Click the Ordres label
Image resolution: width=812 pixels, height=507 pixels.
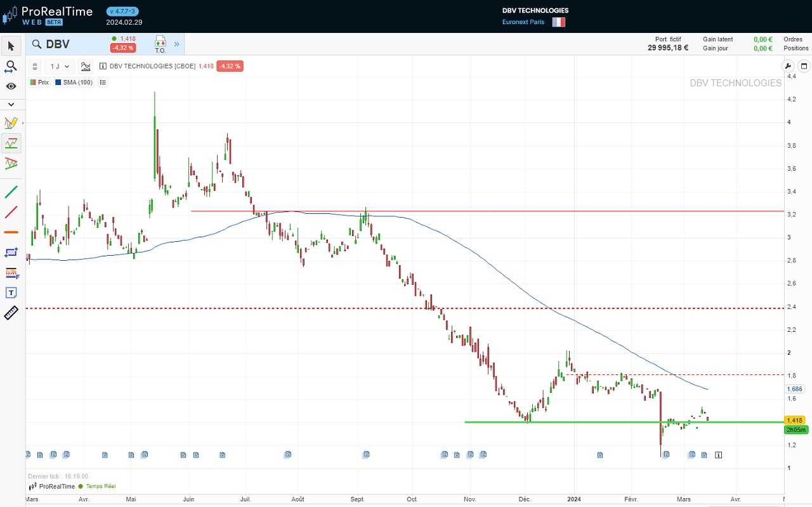[793, 39]
